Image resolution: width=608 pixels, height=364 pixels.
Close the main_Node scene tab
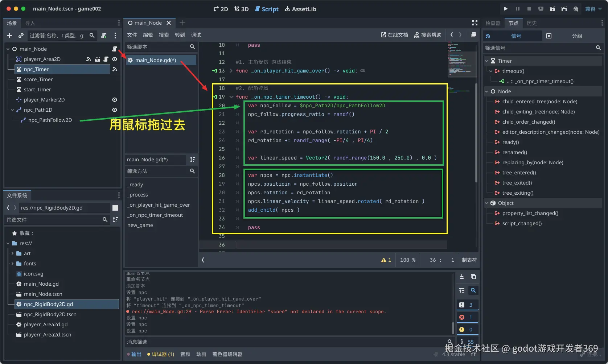tap(169, 23)
